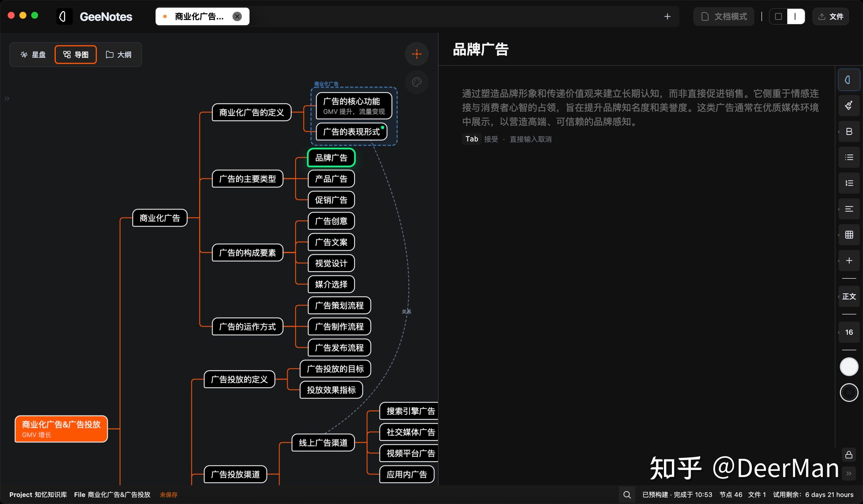Toggle bold text formatting

point(849,132)
